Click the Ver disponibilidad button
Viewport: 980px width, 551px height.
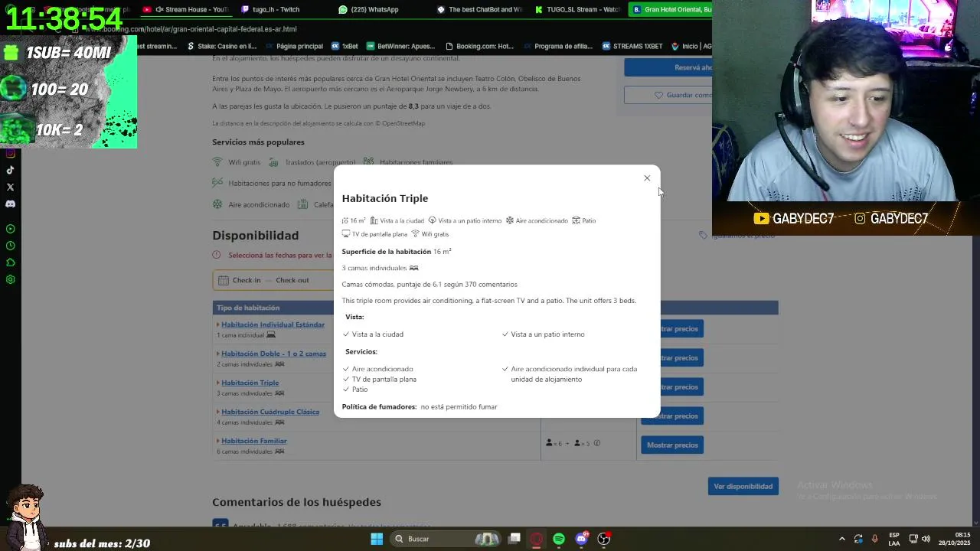click(x=743, y=486)
